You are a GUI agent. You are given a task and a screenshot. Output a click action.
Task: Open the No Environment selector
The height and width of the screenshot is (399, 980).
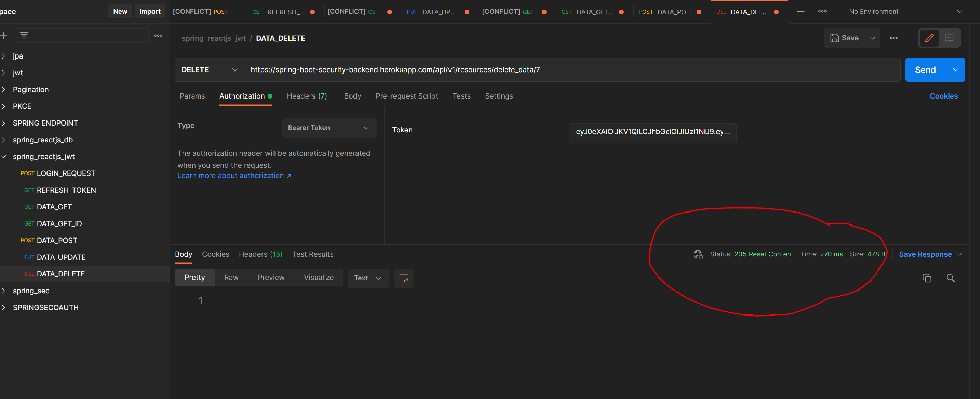click(905, 11)
